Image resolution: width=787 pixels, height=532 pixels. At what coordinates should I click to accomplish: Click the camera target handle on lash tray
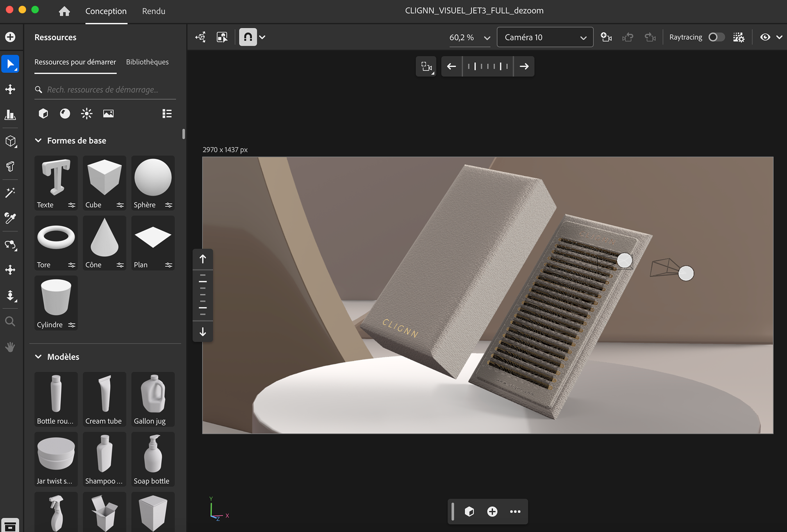(x=624, y=260)
